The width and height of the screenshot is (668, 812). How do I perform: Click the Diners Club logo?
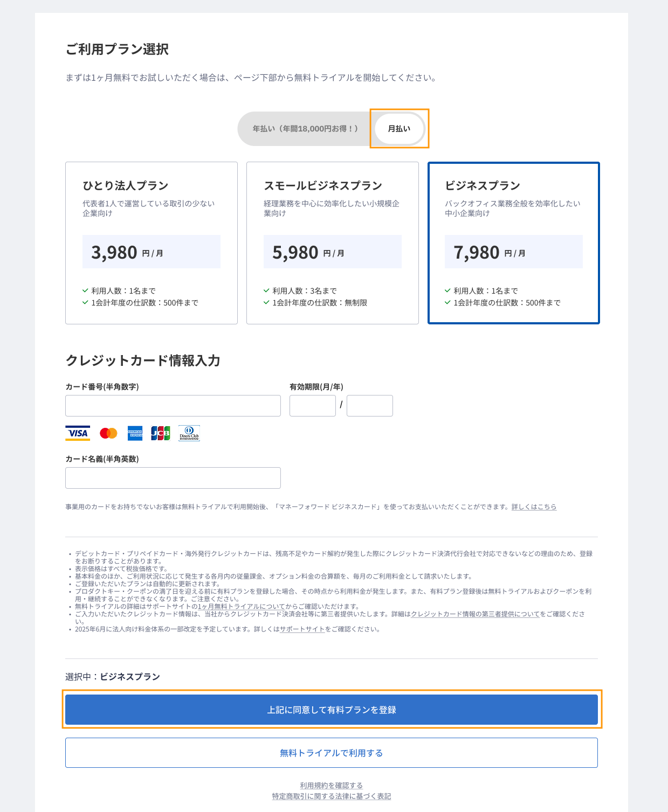click(189, 433)
